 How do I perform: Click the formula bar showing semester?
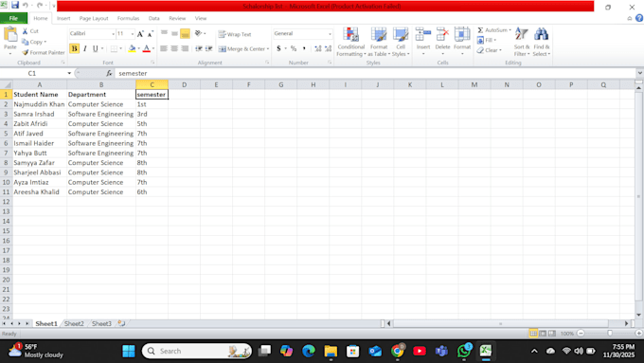pos(376,73)
